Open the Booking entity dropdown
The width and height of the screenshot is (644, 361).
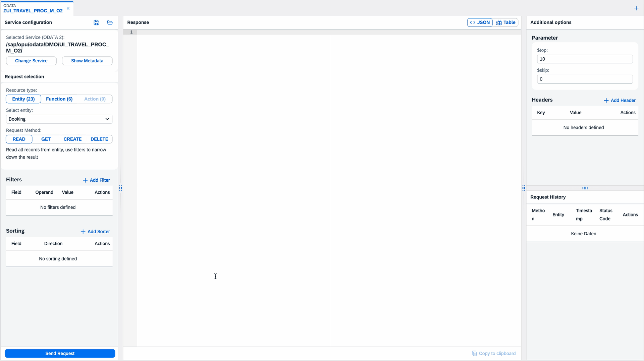pos(59,119)
